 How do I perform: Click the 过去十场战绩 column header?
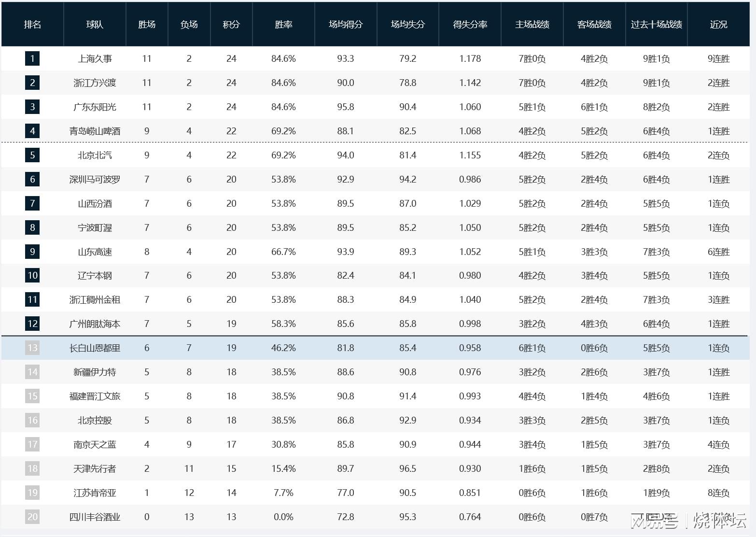tap(656, 25)
